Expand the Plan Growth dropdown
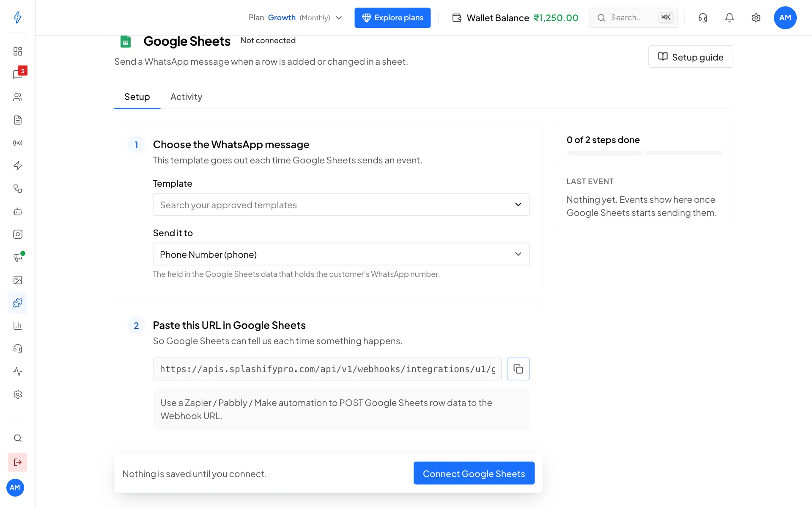This screenshot has height=508, width=812. 295,18
